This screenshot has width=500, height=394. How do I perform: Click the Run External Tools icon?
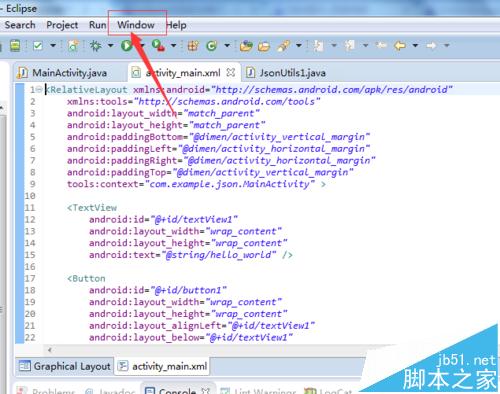coord(158,45)
